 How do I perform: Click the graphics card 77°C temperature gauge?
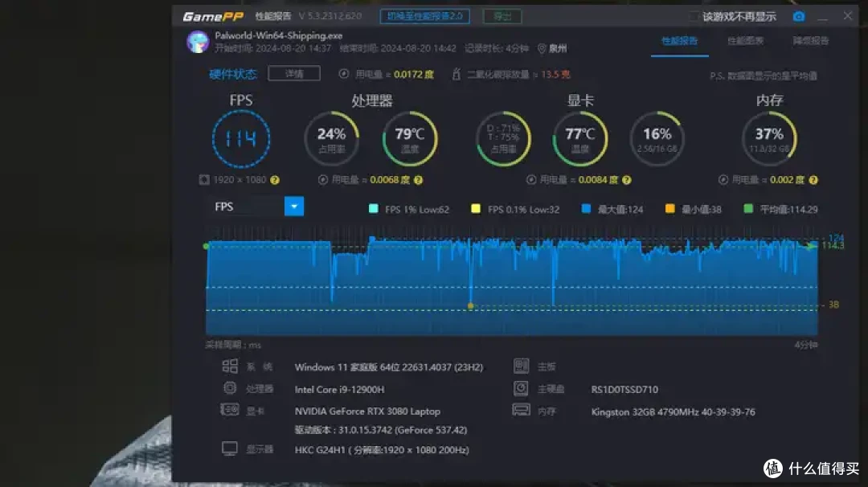pos(580,138)
